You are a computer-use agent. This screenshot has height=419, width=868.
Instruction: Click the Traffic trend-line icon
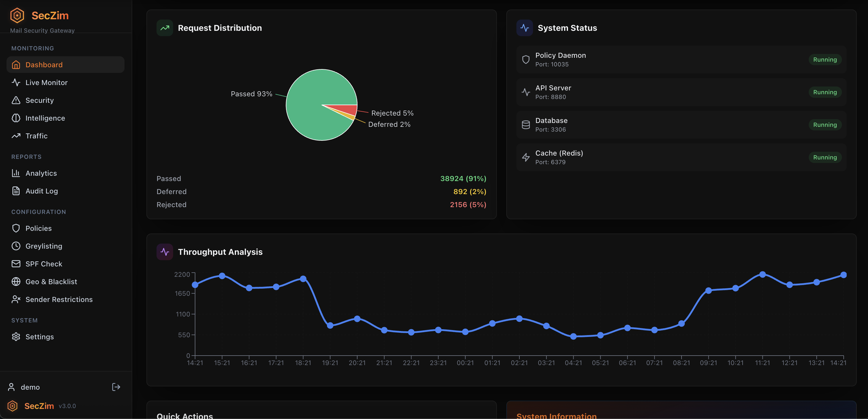pos(16,136)
